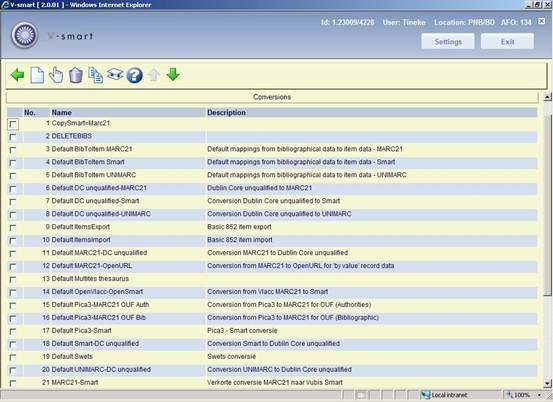Click the small close X beside AFO: 134
The height and width of the screenshot is (402, 553).
pyautogui.click(x=541, y=22)
